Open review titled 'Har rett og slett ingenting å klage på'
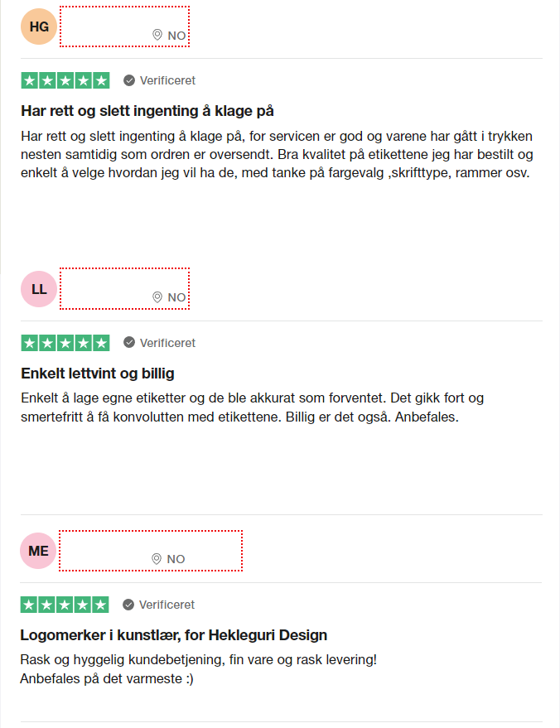The image size is (560, 728). 147,111
